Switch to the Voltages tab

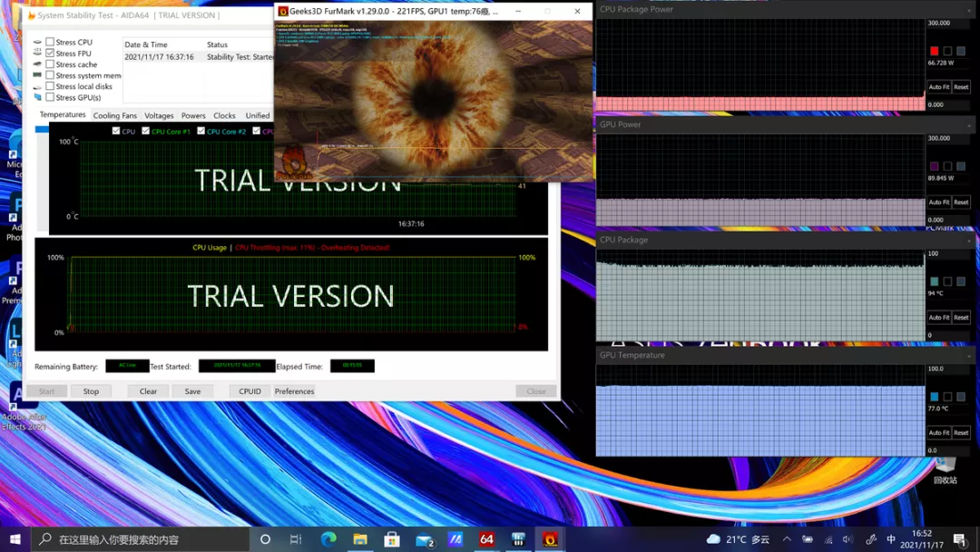(159, 115)
